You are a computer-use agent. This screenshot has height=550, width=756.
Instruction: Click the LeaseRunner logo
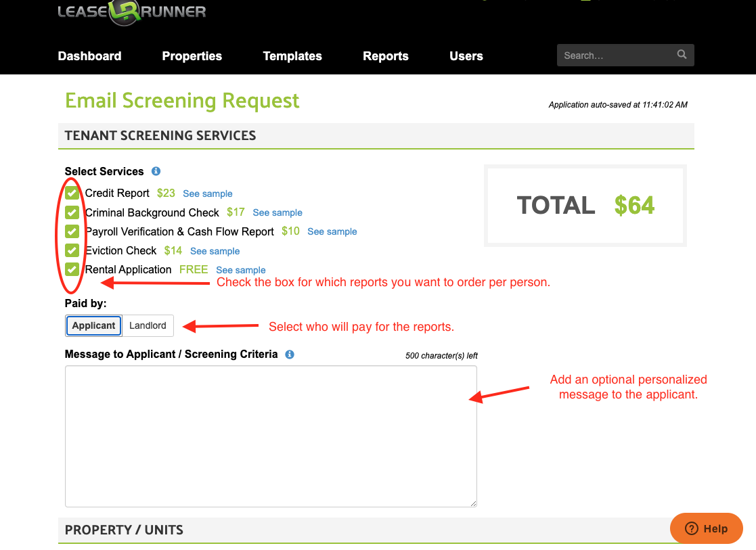[131, 12]
